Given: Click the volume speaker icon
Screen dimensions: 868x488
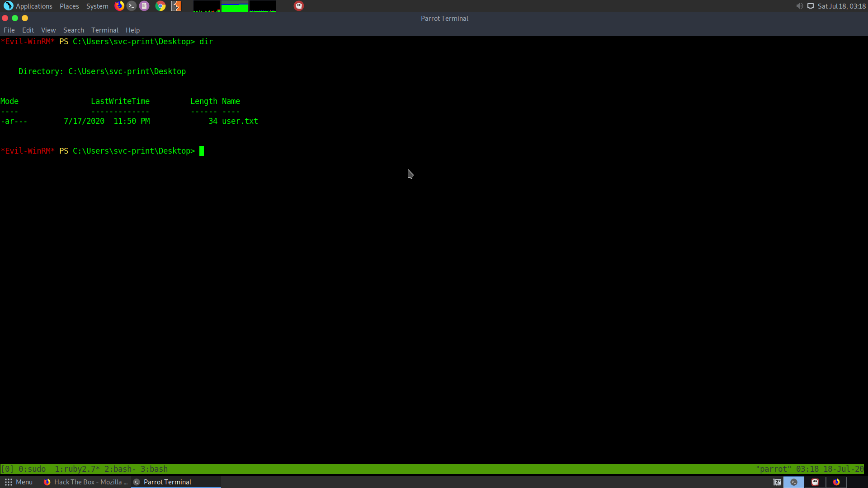Looking at the screenshot, I should tap(799, 6).
